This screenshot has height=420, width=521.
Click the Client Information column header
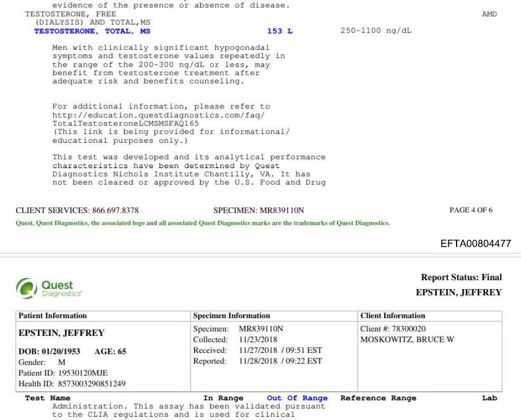point(392,316)
